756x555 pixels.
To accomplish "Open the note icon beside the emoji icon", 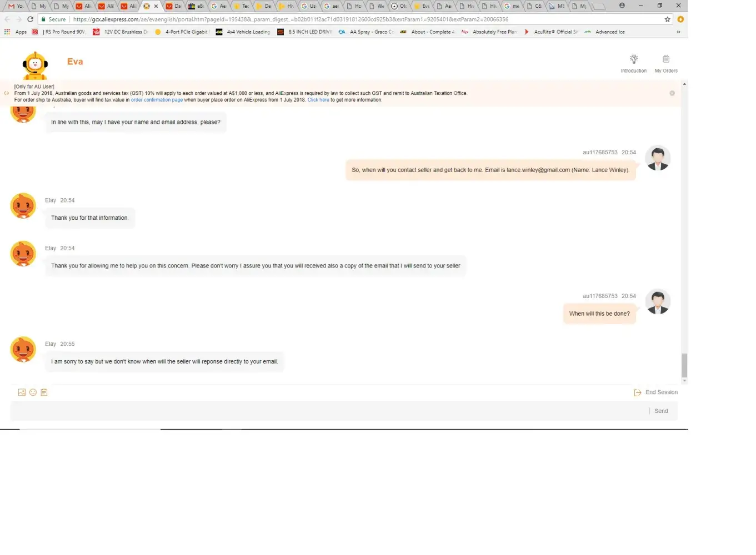I will click(x=44, y=392).
